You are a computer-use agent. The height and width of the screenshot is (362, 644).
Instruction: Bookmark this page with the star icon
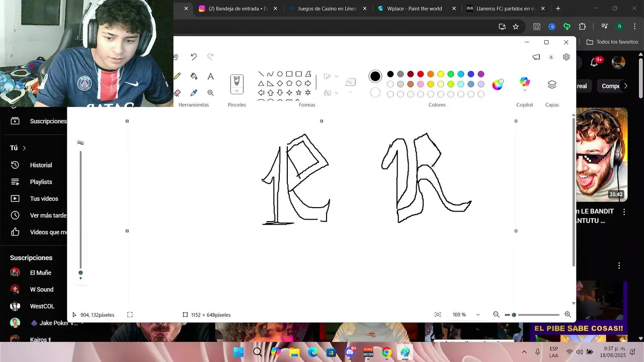(516, 27)
